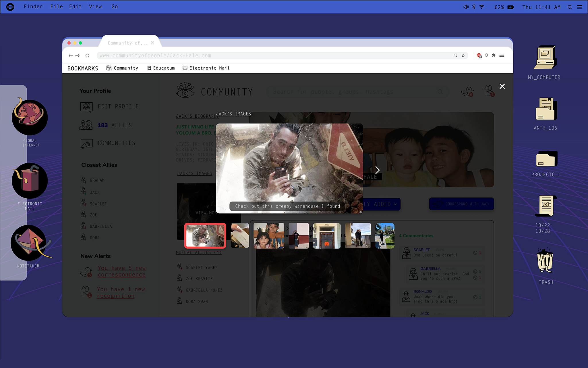The image size is (588, 368).
Task: Open the Community bookmark
Action: click(x=122, y=68)
